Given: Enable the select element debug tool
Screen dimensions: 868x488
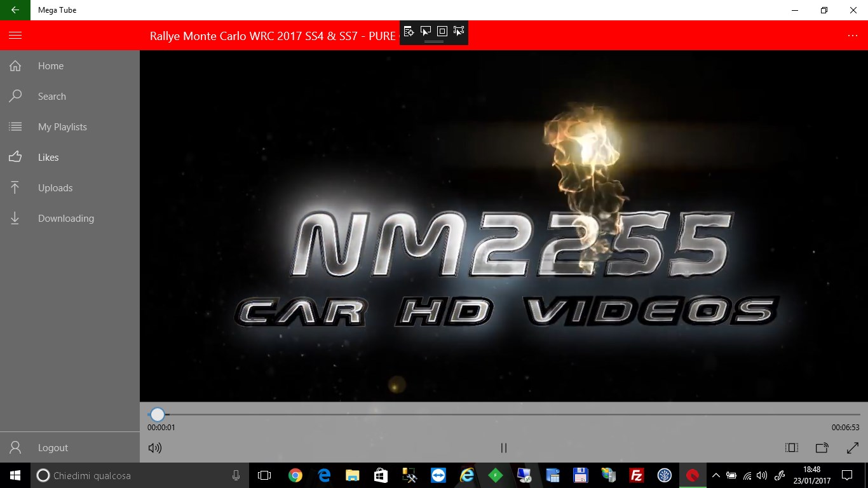Looking at the screenshot, I should click(x=426, y=31).
